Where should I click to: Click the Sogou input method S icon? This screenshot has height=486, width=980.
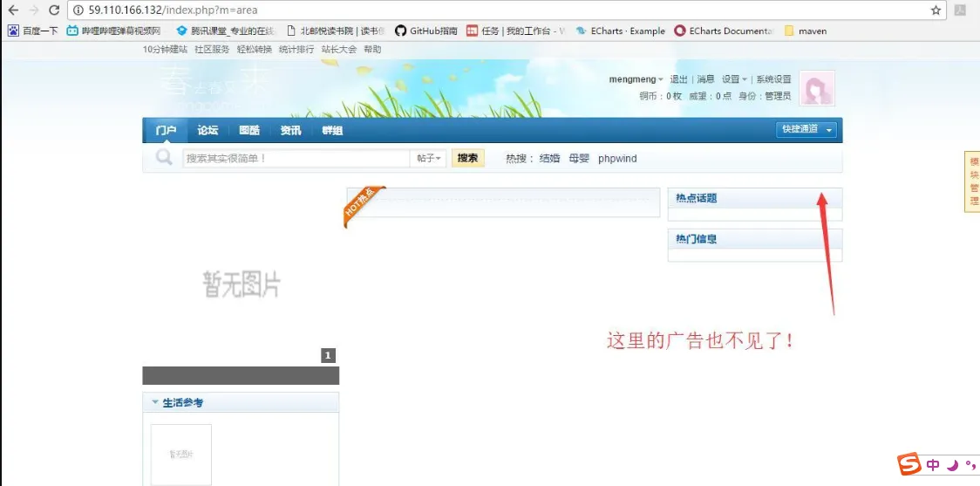pos(909,465)
